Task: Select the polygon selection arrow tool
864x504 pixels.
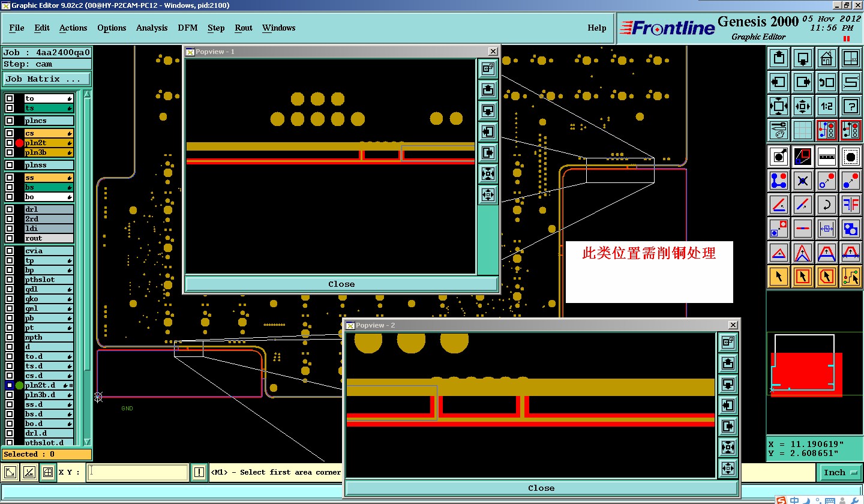Action: (x=827, y=277)
